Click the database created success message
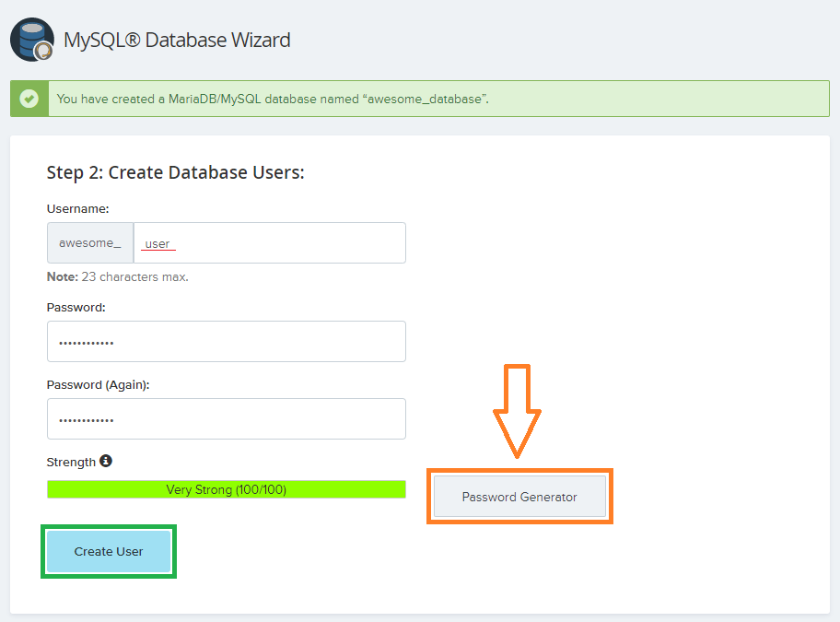This screenshot has width=840, height=622. pos(273,99)
